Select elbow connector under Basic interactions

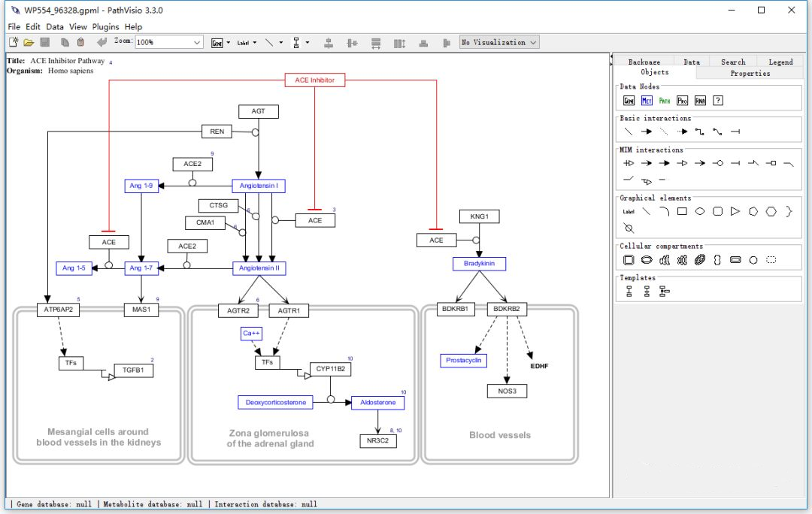tap(700, 132)
